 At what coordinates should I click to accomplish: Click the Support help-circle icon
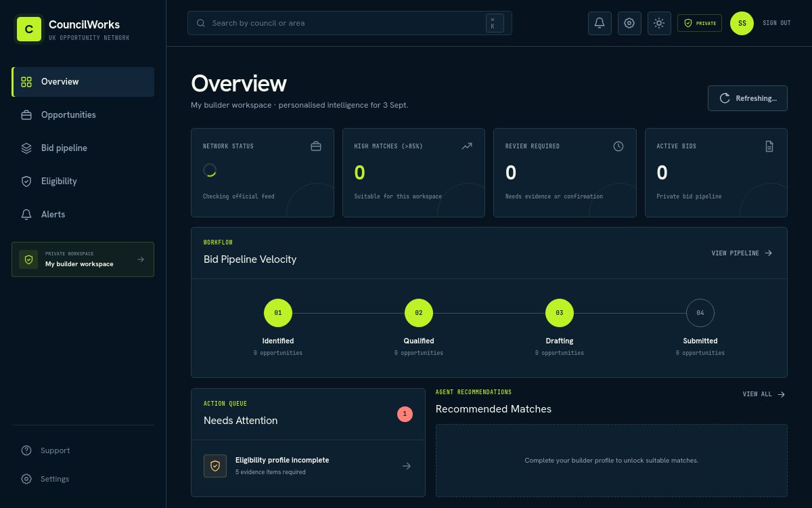[26, 450]
